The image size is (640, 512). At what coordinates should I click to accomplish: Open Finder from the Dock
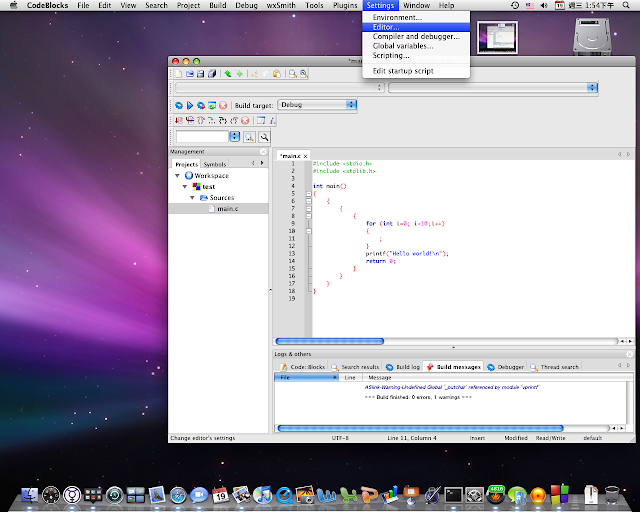pos(29,495)
